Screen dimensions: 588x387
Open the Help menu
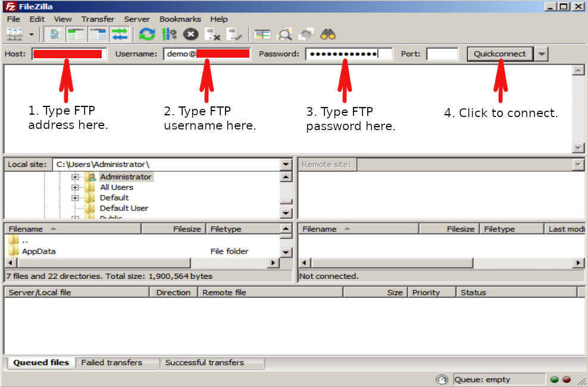(219, 19)
